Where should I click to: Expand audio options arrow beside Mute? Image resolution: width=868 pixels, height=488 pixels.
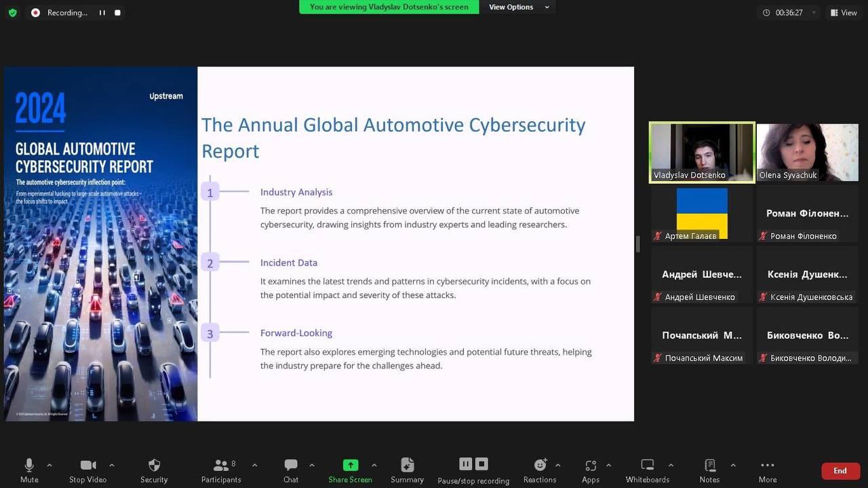coord(50,465)
